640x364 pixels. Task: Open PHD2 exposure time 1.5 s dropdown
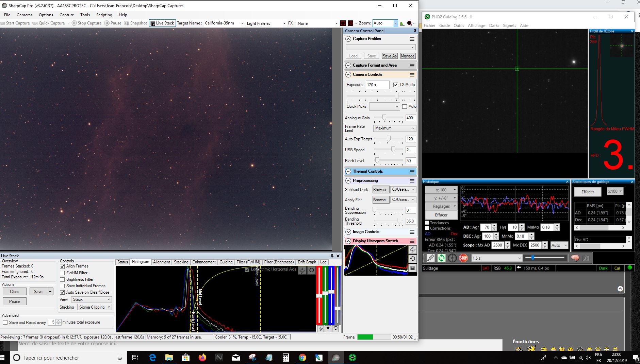point(497,258)
